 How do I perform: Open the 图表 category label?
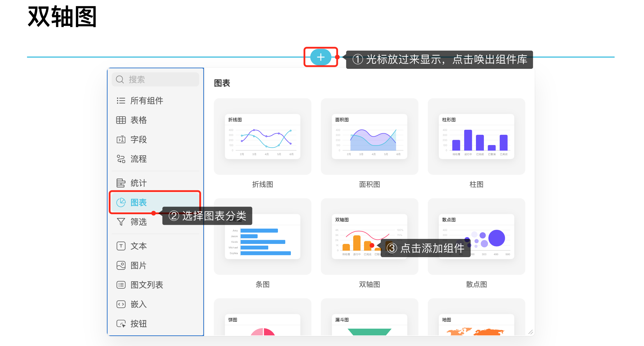point(138,202)
